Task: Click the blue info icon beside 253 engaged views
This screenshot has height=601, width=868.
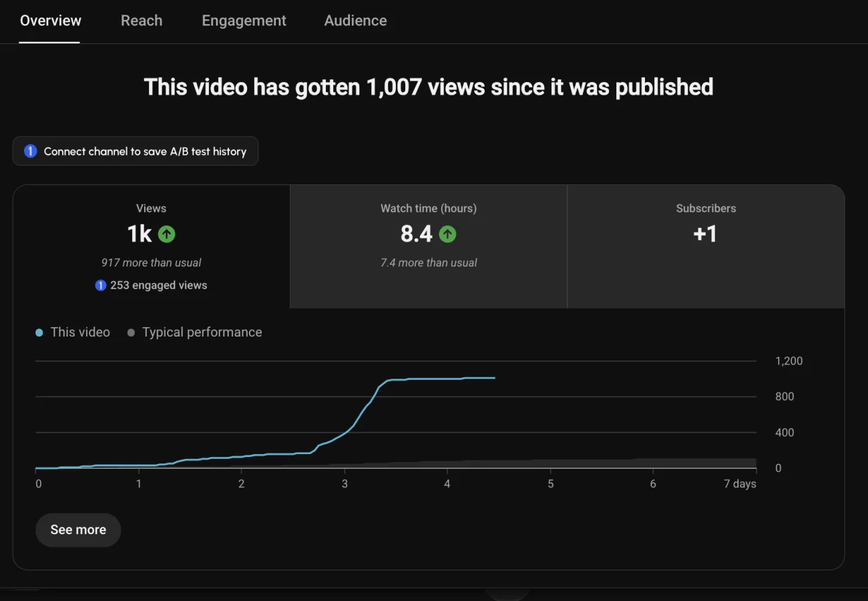Action: click(x=100, y=285)
